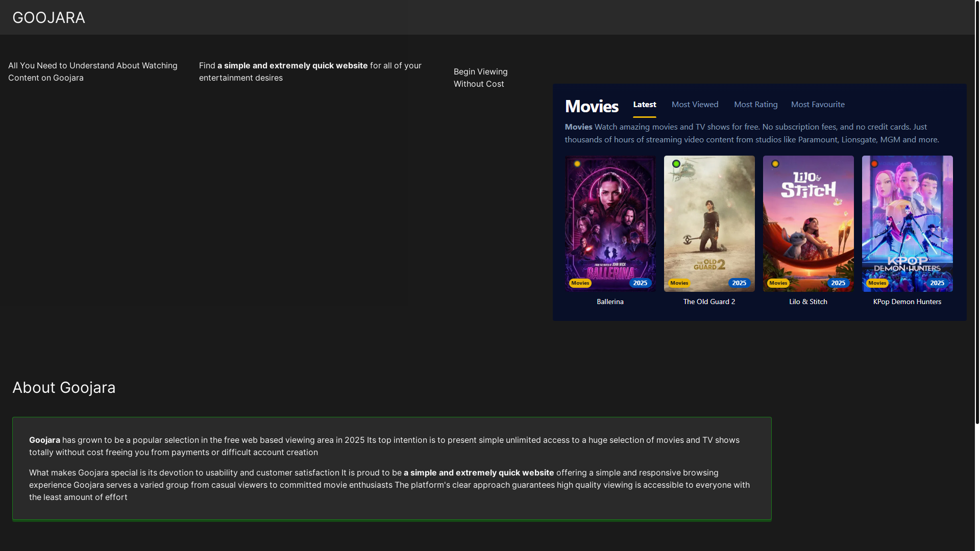
Task: Click the About Goojara heading
Action: click(x=64, y=388)
